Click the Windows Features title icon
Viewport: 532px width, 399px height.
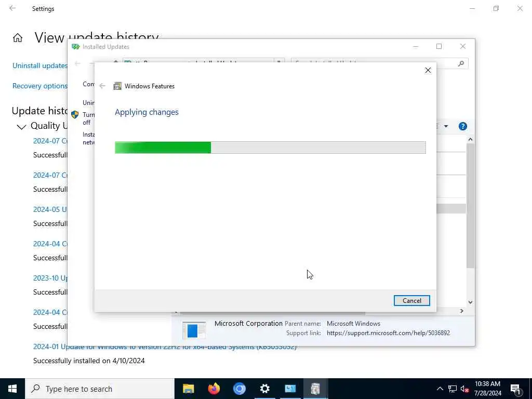(117, 86)
